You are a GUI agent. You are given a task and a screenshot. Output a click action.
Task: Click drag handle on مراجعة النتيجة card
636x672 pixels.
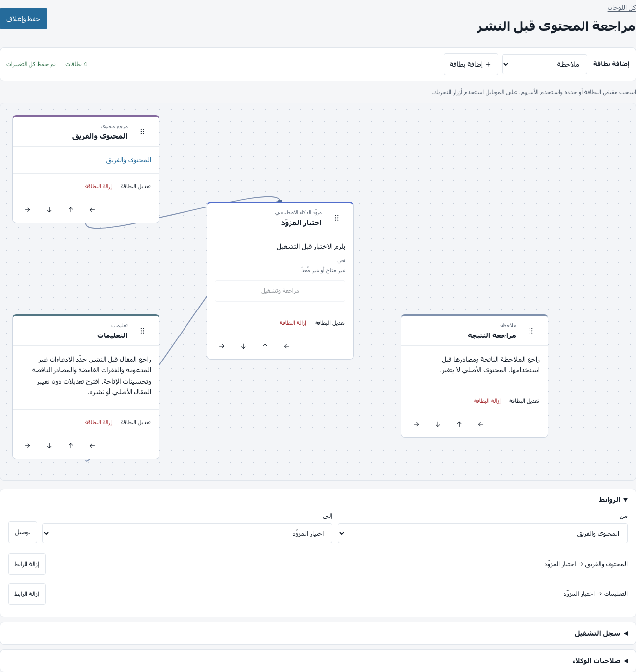531,331
